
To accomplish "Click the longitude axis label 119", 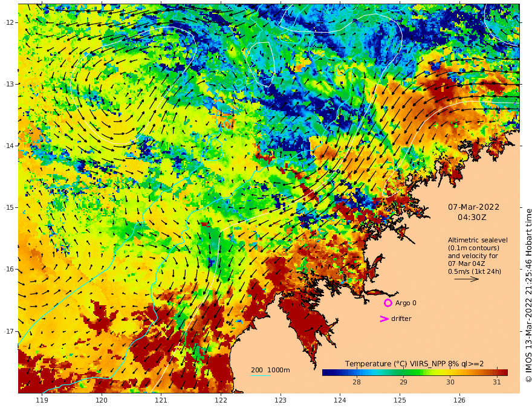I will (42, 400).
